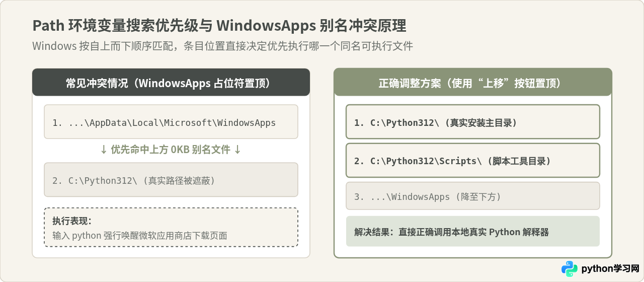The image size is (644, 282).
Task: Click text '输入 python 强行唤醒微软应用商店下载页面'
Action: [x=140, y=236]
